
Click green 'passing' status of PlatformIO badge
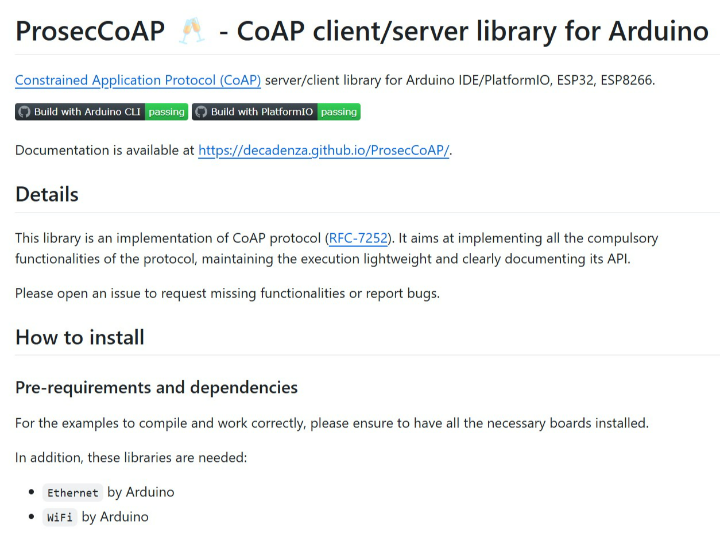(339, 112)
